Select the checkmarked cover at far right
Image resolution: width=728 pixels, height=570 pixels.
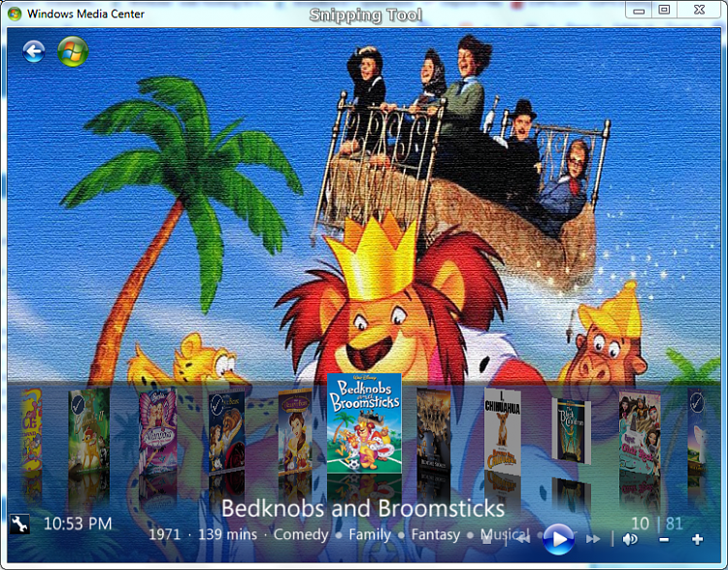point(697,430)
